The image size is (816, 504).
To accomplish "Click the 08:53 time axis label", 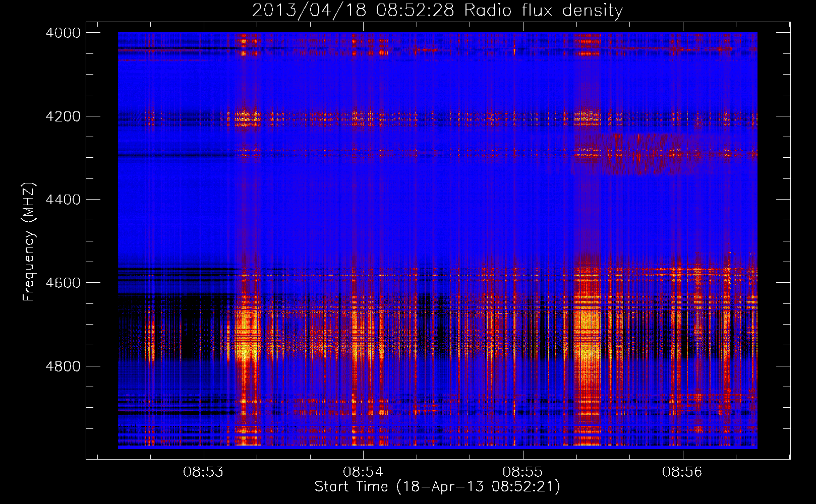I will (x=203, y=472).
